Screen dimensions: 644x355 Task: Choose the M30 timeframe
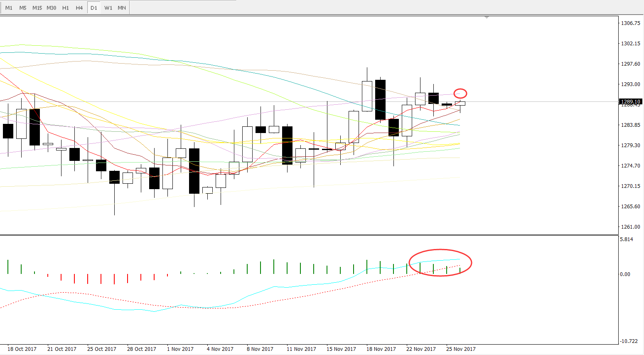tap(51, 8)
